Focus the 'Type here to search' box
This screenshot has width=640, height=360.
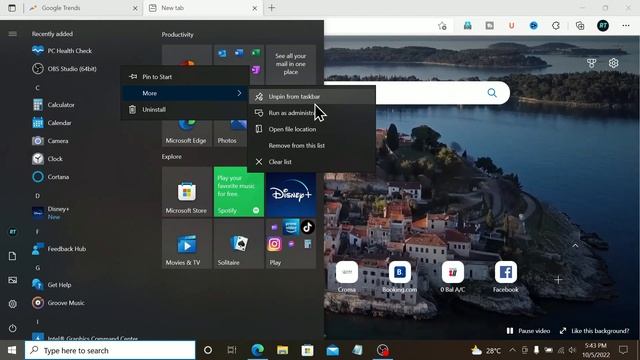pos(110,350)
